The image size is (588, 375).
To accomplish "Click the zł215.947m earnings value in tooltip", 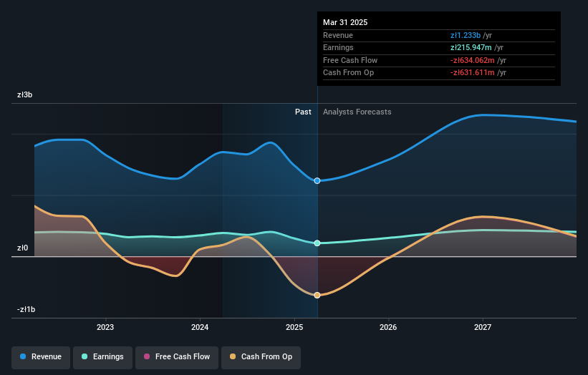I will (x=471, y=47).
